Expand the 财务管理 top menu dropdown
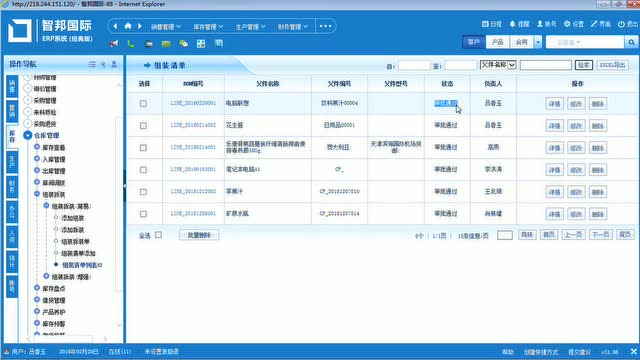Image resolution: width=640 pixels, height=360 pixels. click(x=293, y=27)
